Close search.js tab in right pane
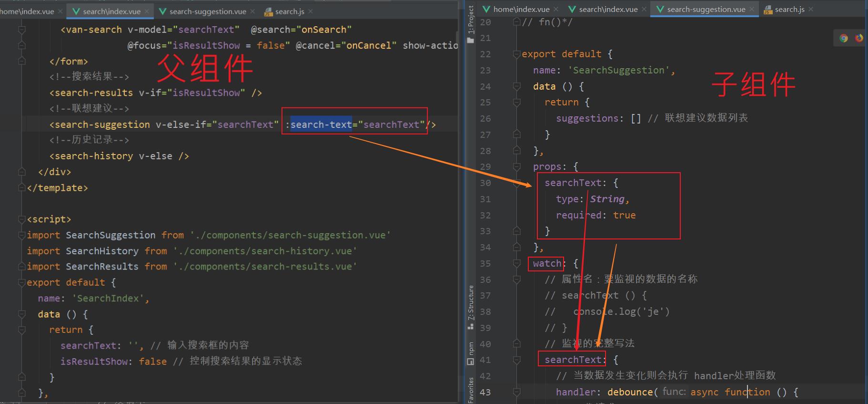This screenshot has width=868, height=404. click(811, 9)
